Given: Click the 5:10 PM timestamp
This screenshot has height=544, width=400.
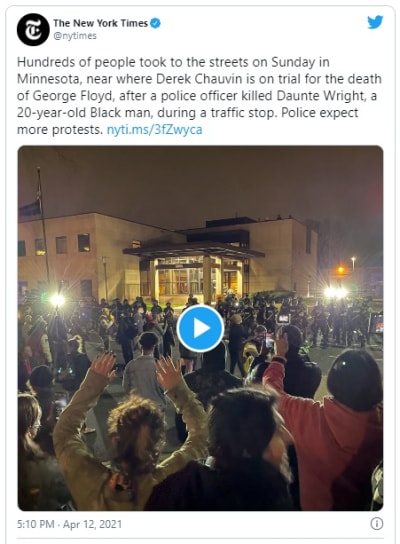Looking at the screenshot, I should tap(36, 524).
